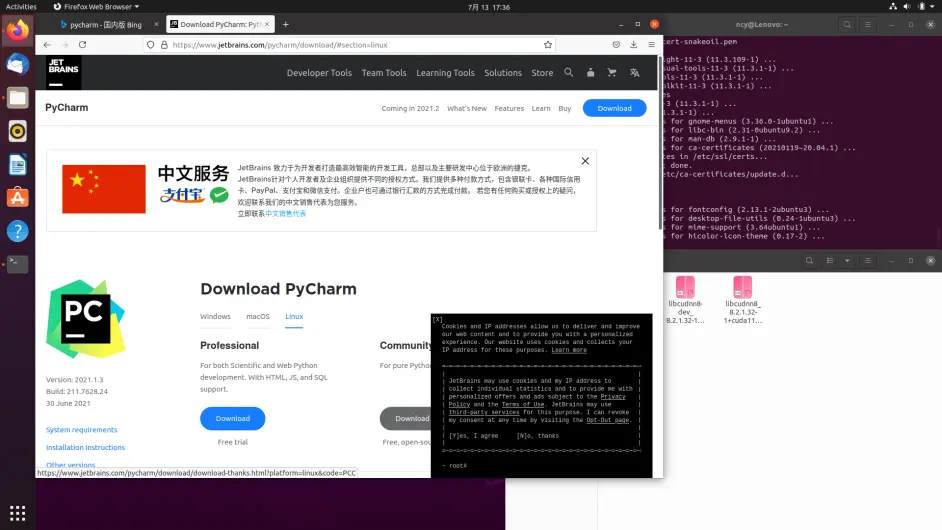Open the Learning Tools menu
The height and width of the screenshot is (530, 942).
click(x=445, y=73)
